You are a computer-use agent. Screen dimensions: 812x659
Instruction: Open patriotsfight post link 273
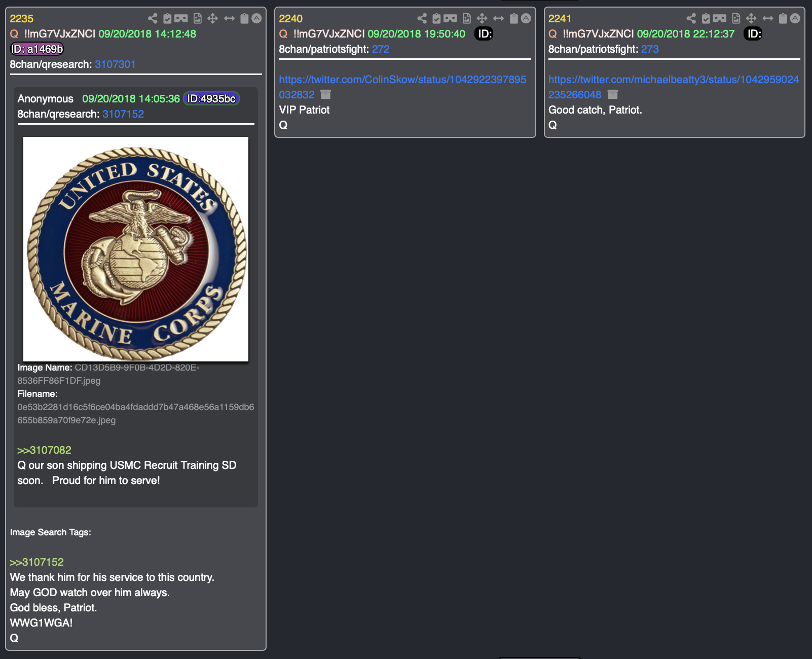point(650,49)
